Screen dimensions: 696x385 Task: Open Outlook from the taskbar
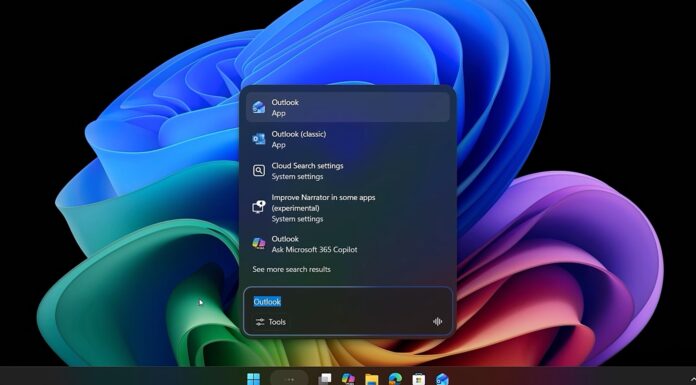click(442, 379)
